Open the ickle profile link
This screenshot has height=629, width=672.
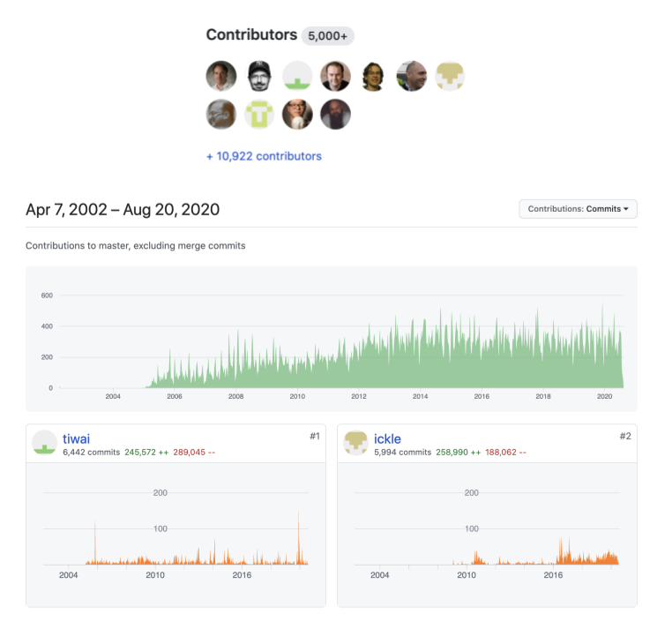tap(387, 438)
